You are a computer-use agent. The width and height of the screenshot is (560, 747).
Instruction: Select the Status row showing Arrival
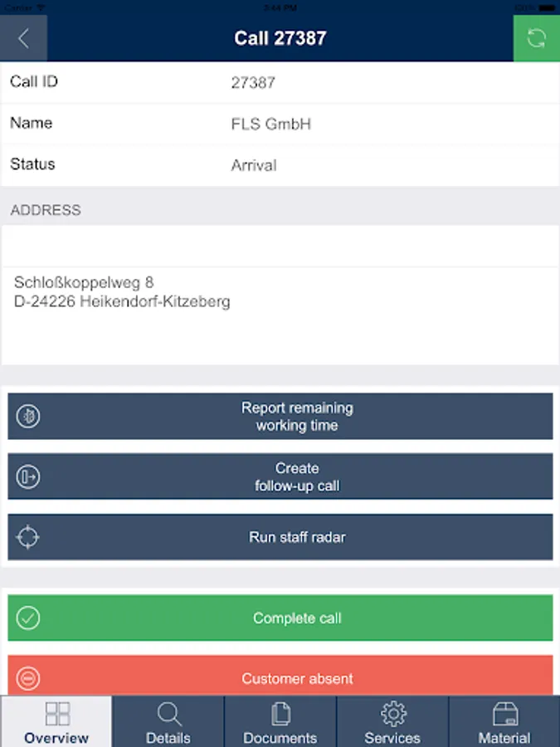(280, 164)
